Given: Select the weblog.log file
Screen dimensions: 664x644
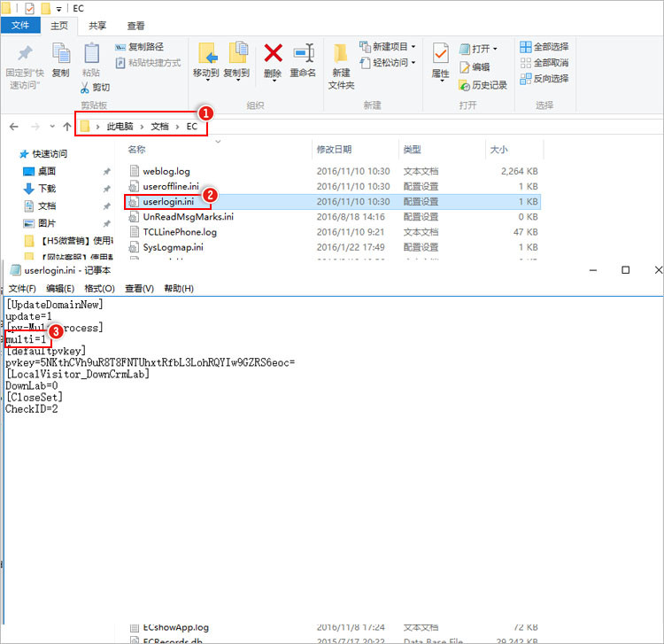Looking at the screenshot, I should coord(166,171).
